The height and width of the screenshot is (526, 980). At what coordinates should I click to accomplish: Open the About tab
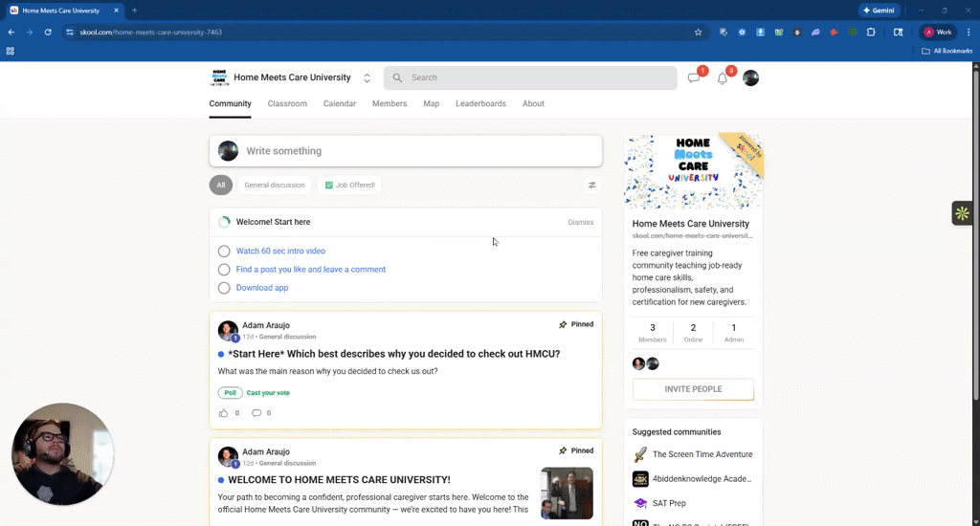coord(533,103)
